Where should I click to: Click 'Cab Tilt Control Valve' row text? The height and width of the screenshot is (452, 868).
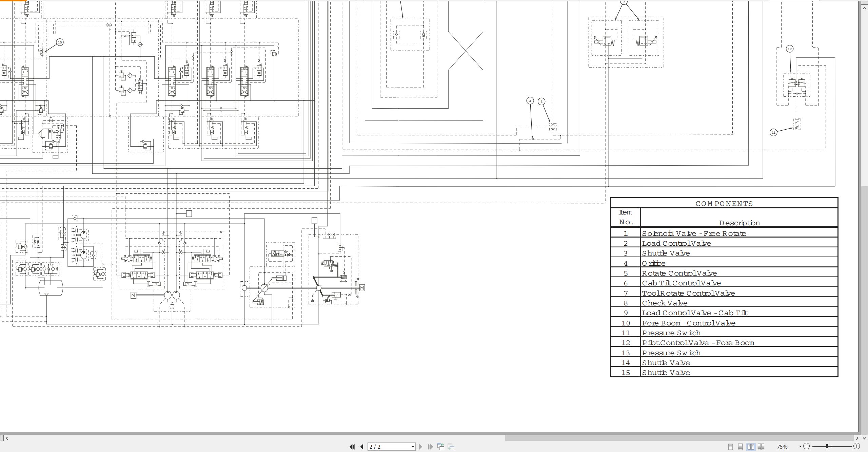tap(681, 283)
